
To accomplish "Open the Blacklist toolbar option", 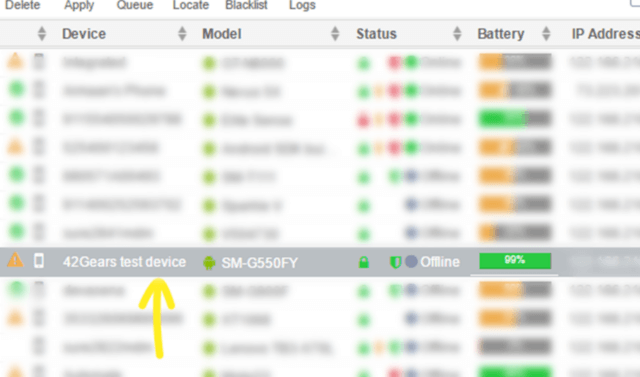I will click(247, 5).
